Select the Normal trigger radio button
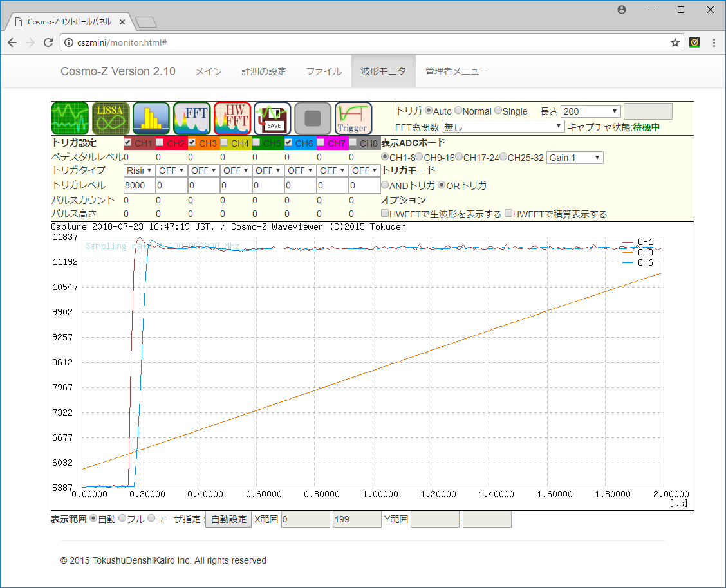726x588 pixels. tap(458, 111)
